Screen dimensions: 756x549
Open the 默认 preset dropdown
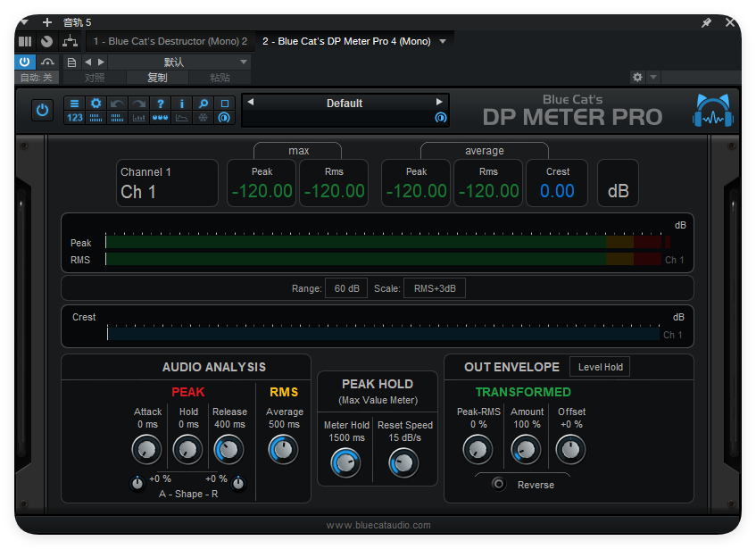[x=179, y=62]
